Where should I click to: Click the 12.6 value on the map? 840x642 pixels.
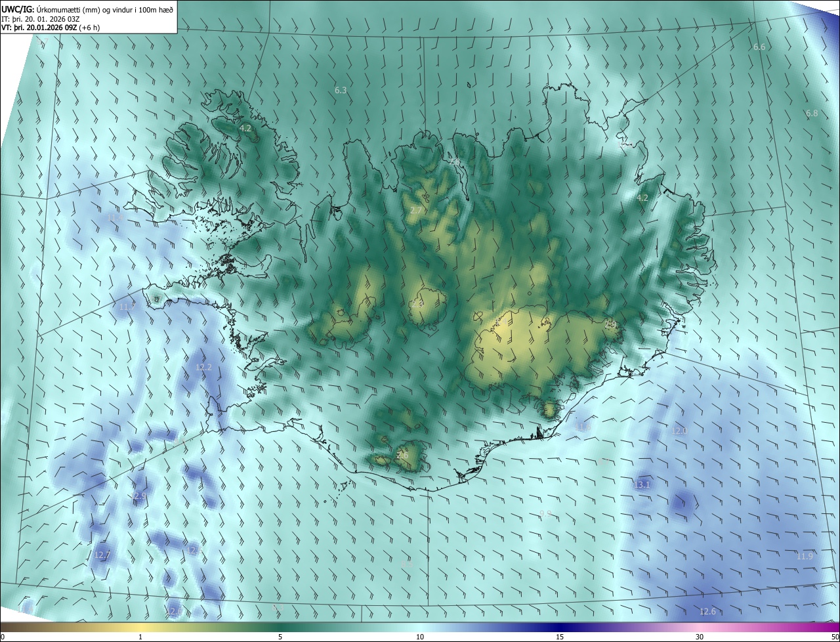pos(707,611)
